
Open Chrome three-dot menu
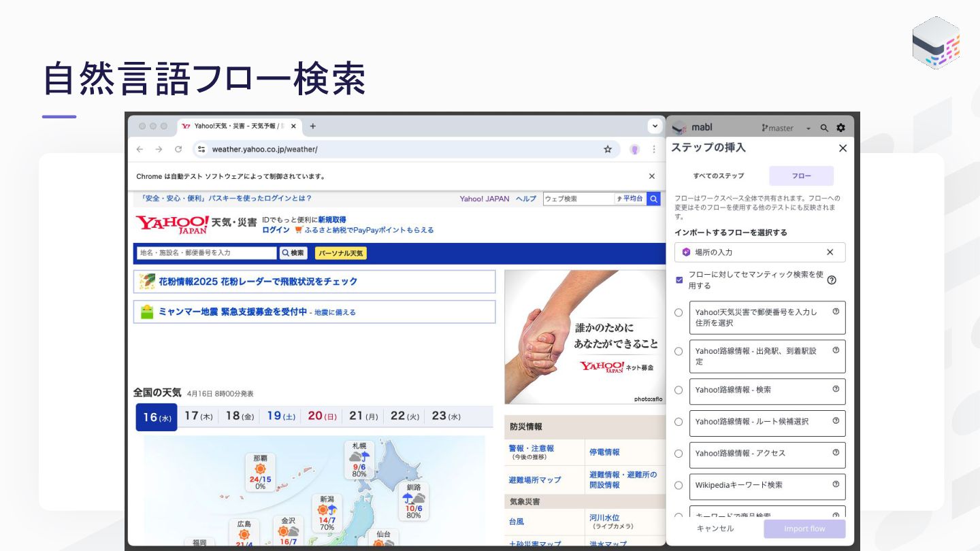tap(654, 149)
